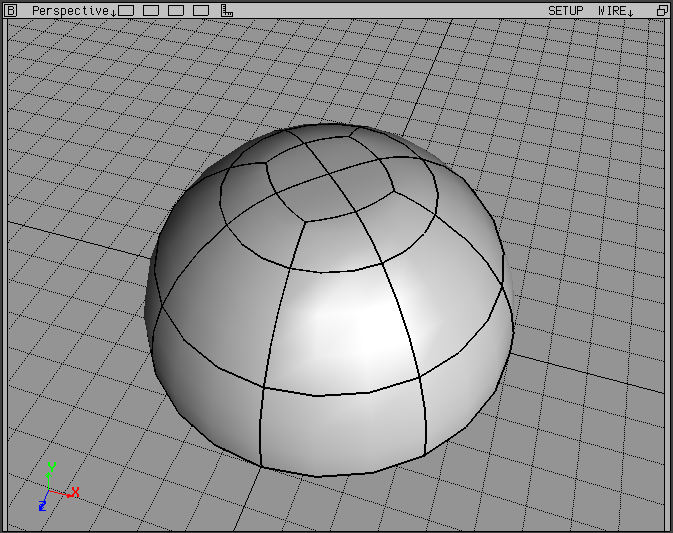Expand the WIRE display mode dropdown
Viewport: 673px width, 533px height.
[614, 10]
